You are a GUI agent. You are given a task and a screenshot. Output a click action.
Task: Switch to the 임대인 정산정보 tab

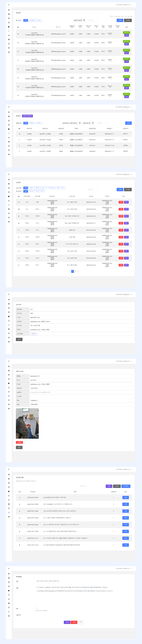coord(27,116)
